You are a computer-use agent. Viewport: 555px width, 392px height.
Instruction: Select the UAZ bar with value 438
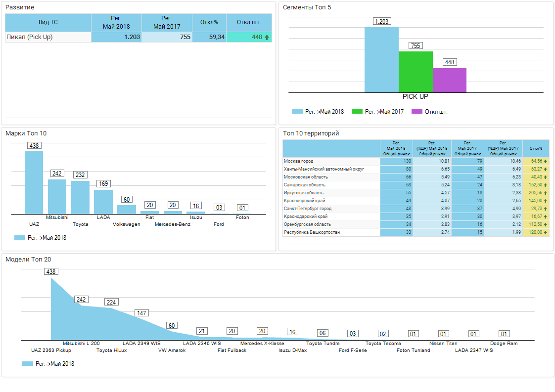pos(34,182)
